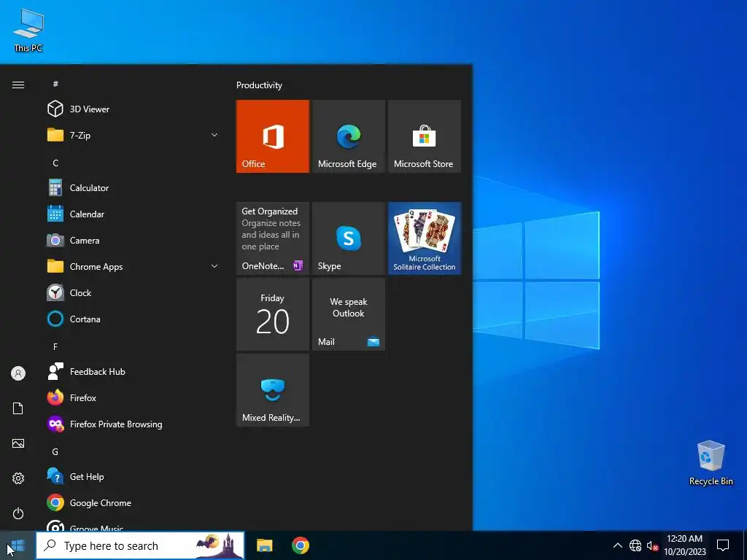Open the Calendar app entry

tap(133, 214)
